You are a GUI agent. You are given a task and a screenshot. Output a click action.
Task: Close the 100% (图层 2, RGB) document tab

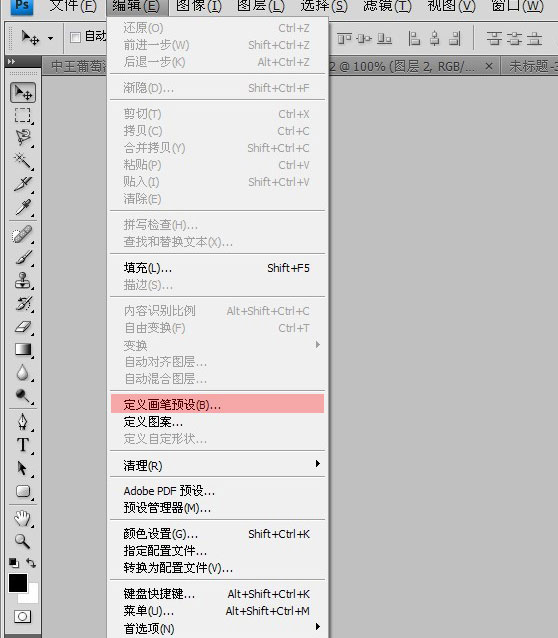coord(489,66)
